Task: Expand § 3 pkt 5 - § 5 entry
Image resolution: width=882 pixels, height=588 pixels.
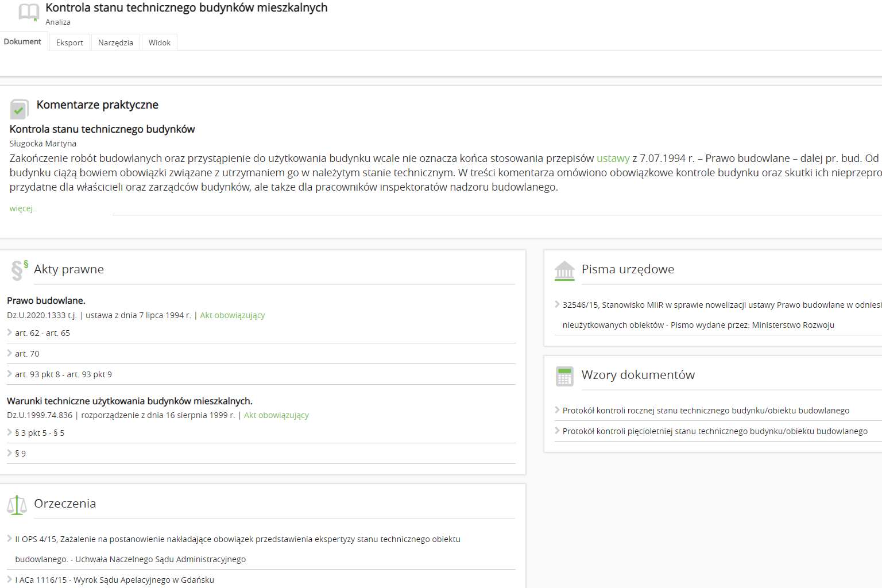Action: [40, 433]
